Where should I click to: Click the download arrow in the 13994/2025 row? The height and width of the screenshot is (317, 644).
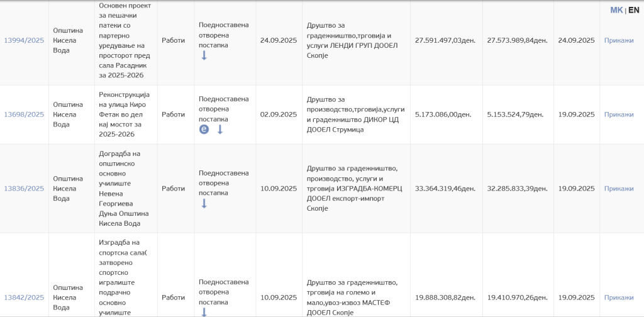pos(204,55)
